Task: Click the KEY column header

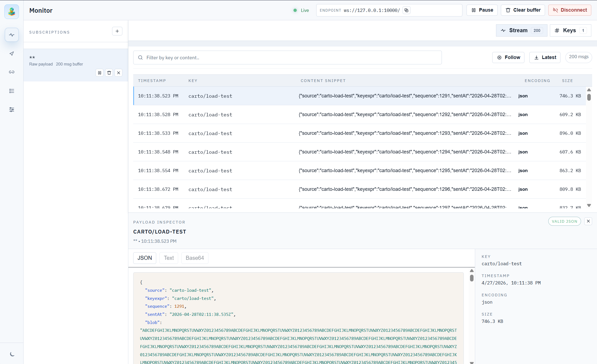Action: (x=193, y=81)
